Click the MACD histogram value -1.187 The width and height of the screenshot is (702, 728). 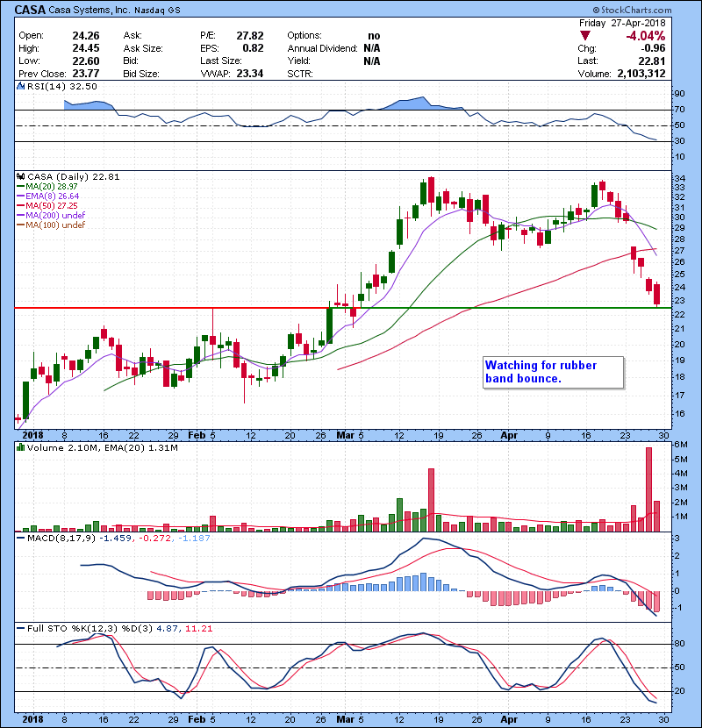tap(194, 539)
